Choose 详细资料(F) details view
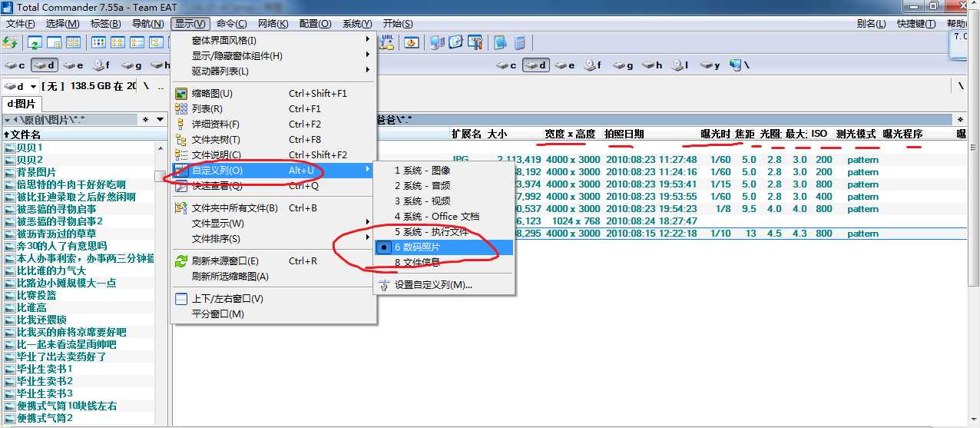The width and height of the screenshot is (980, 428). (273, 124)
